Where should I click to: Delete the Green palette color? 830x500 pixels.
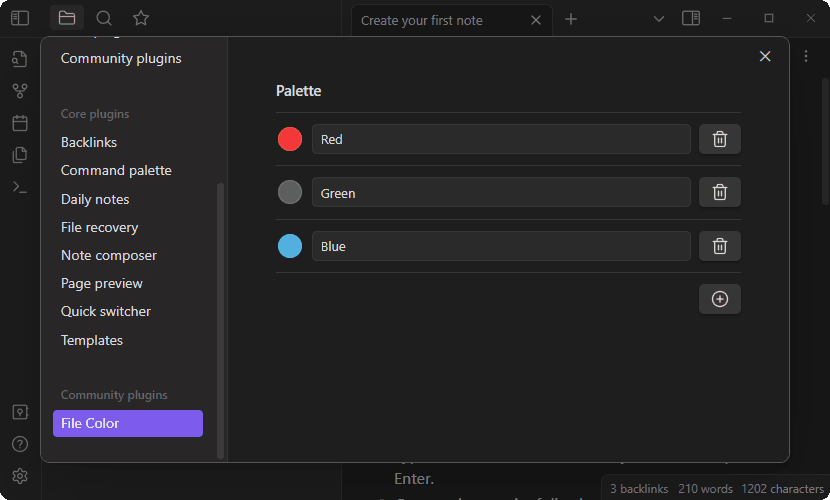[x=719, y=192]
